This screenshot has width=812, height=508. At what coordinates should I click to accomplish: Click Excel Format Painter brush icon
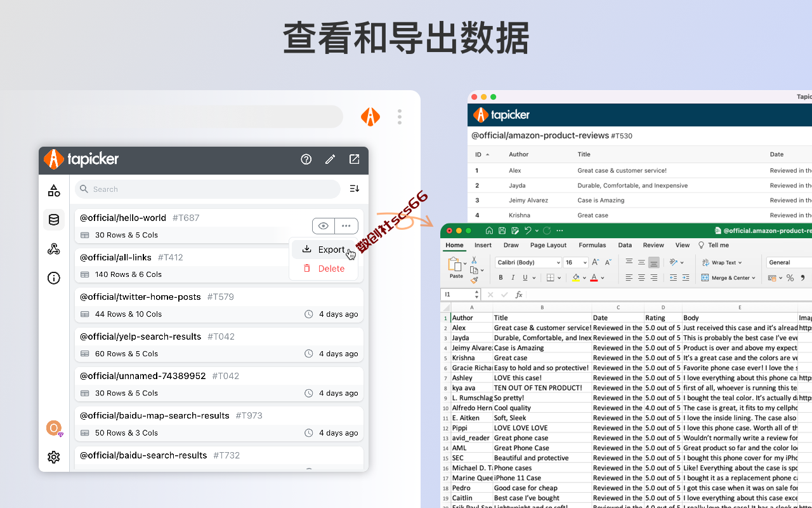(x=474, y=280)
